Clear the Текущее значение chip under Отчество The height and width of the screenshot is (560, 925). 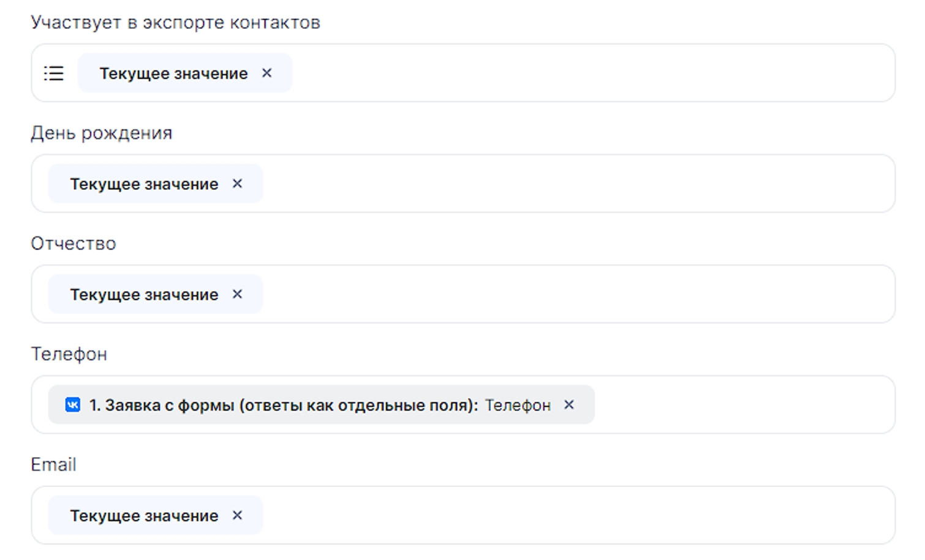point(238,295)
